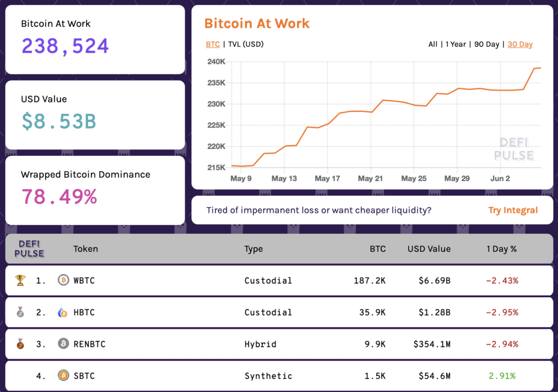Sort table by BTC column header
558x392 pixels.
(377, 249)
